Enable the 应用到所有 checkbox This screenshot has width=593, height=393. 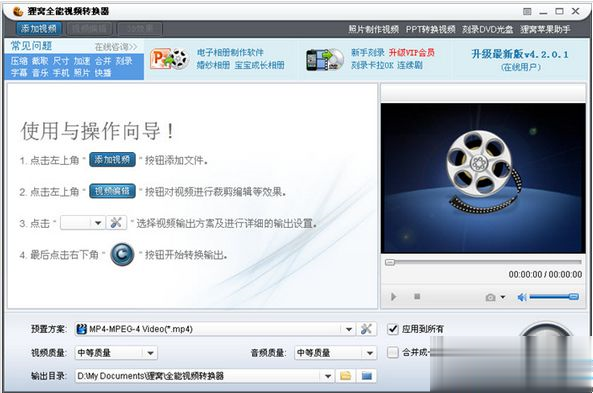point(393,329)
